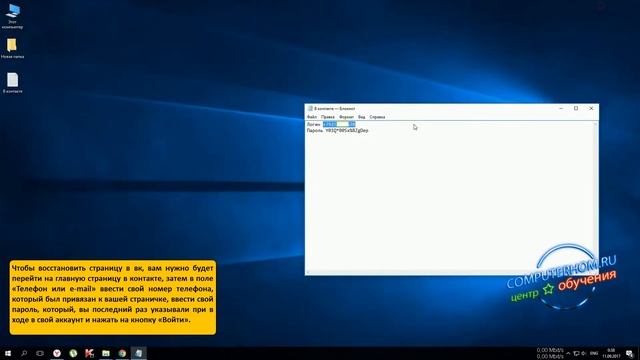This screenshot has width=640, height=360.
Task: Click the Логин label in Notepad
Action: pyautogui.click(x=313, y=124)
